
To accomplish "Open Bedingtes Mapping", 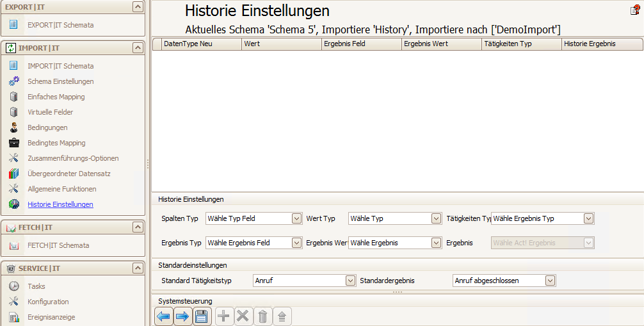I will (56, 143).
